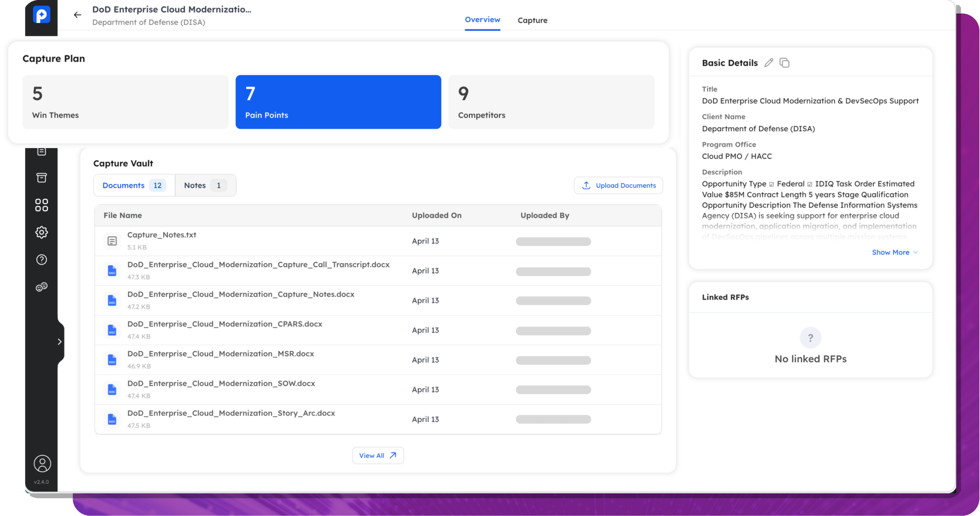Open DoD_Enterprise_Cloud_Modernization_MSR.docx
The width and height of the screenshot is (980, 516).
click(220, 354)
